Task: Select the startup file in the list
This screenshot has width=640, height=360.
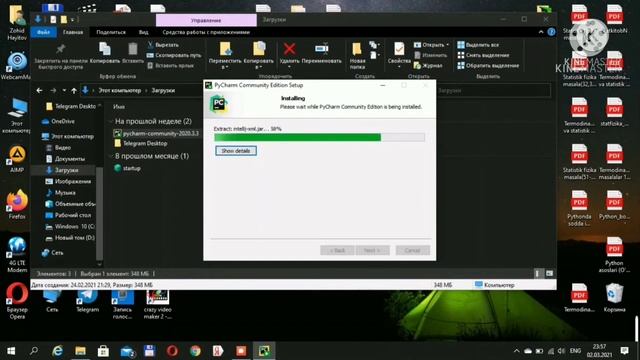Action: (127, 168)
